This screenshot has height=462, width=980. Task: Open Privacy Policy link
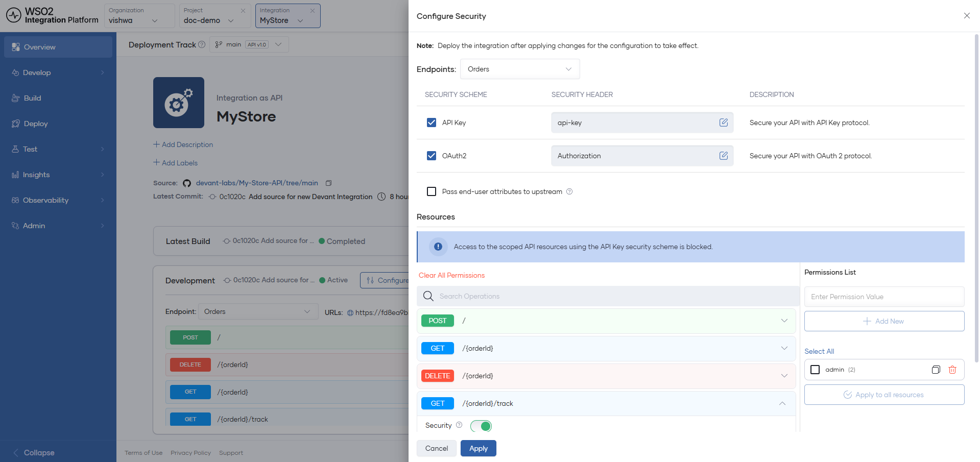pyautogui.click(x=190, y=453)
